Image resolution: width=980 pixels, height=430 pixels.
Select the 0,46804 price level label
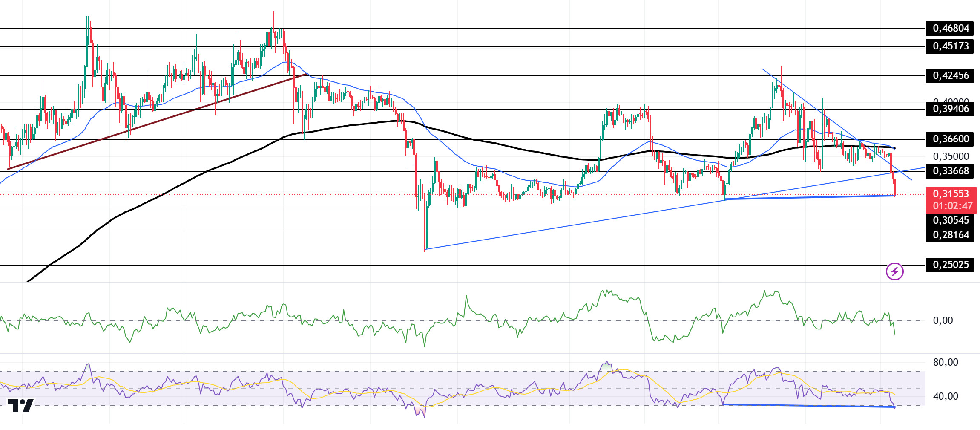click(x=950, y=29)
